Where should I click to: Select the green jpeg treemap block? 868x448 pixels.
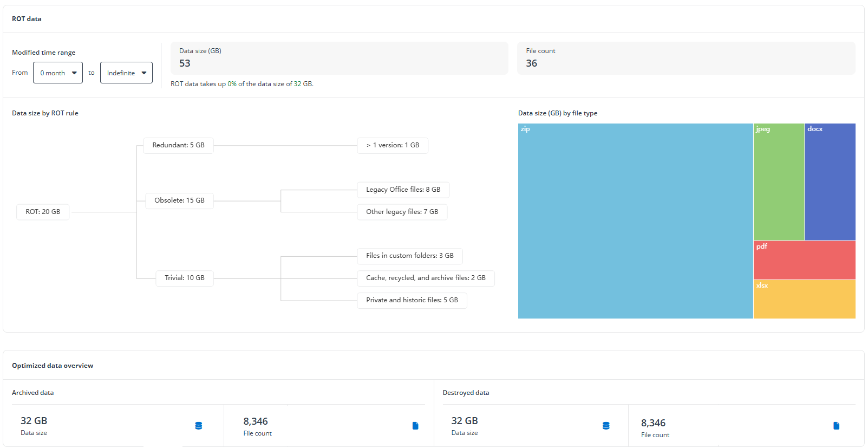(x=779, y=182)
